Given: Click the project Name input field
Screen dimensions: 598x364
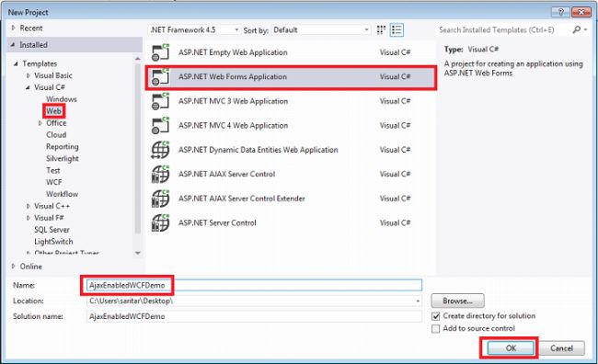Looking at the screenshot, I should pyautogui.click(x=254, y=285).
